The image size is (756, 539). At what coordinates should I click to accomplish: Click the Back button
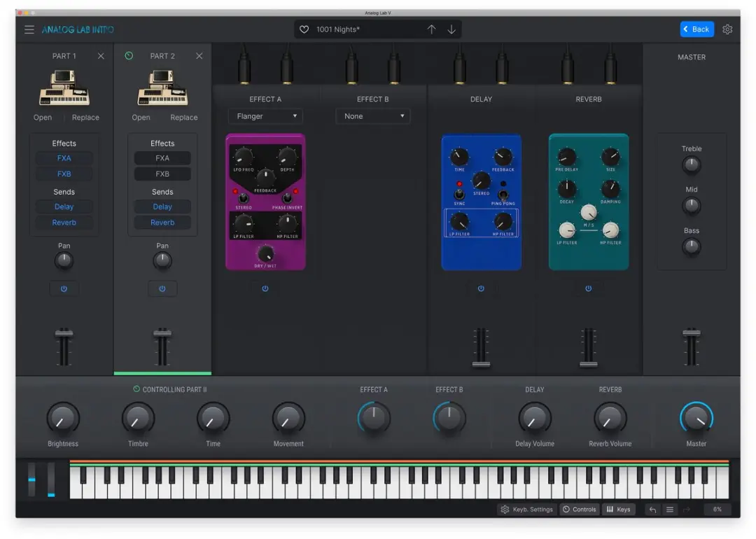tap(696, 29)
